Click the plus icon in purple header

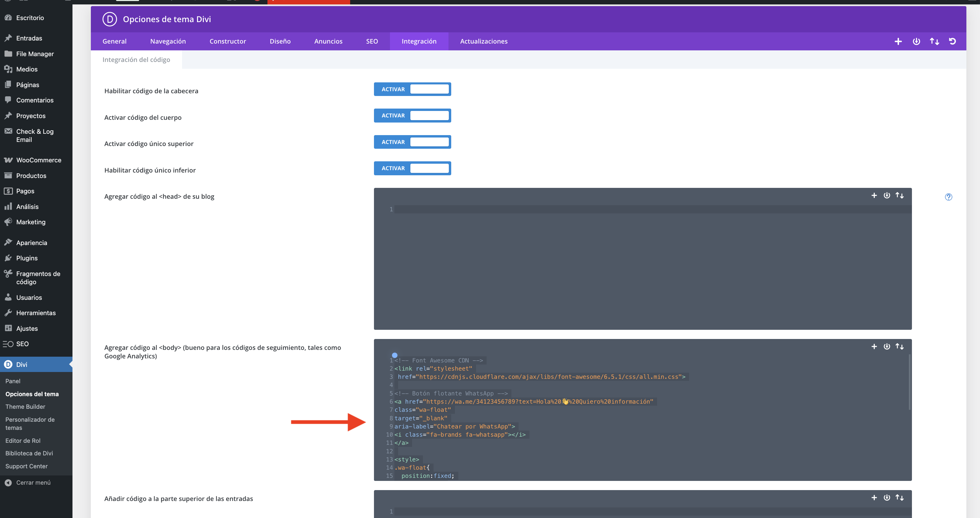point(898,41)
